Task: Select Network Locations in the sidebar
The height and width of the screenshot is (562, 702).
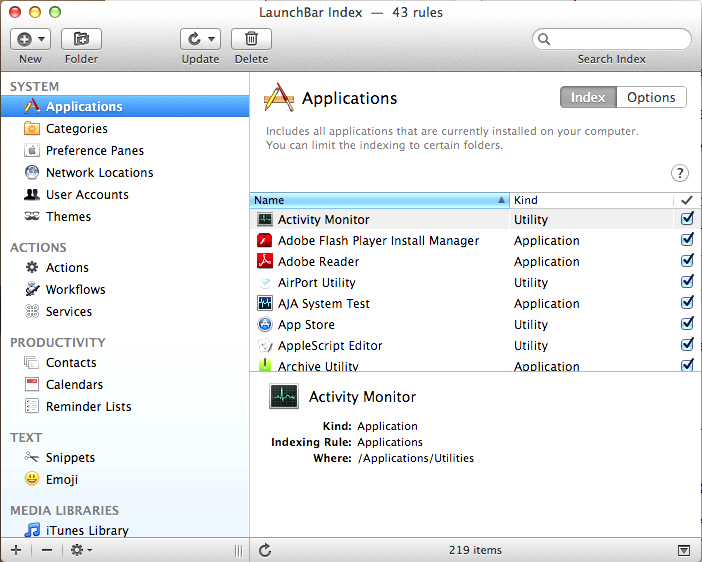Action: point(125,172)
